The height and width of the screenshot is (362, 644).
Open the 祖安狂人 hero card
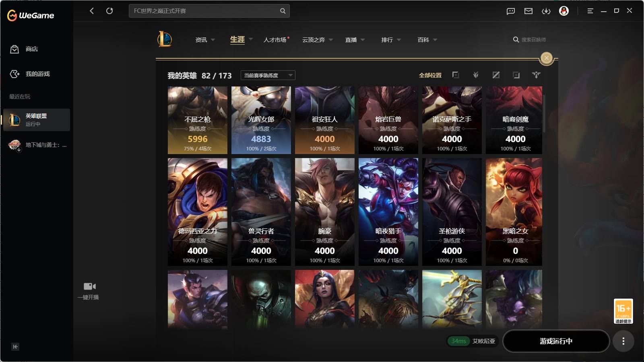325,120
